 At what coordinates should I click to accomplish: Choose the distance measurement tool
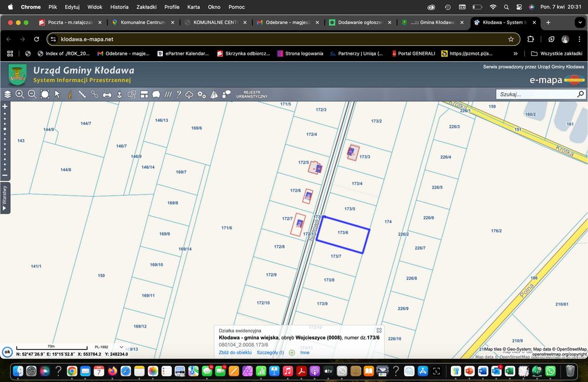tap(82, 95)
